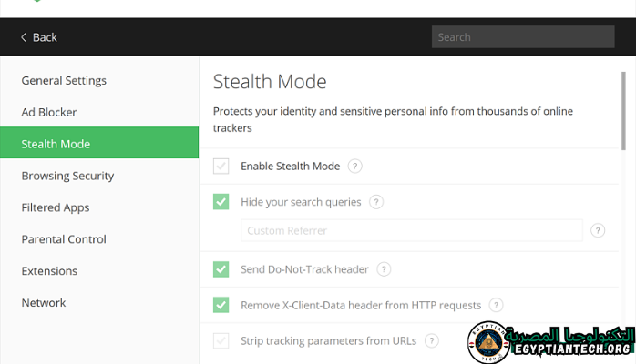Click help icon beside Strip tracking parameters
636x364 pixels.
(x=431, y=341)
